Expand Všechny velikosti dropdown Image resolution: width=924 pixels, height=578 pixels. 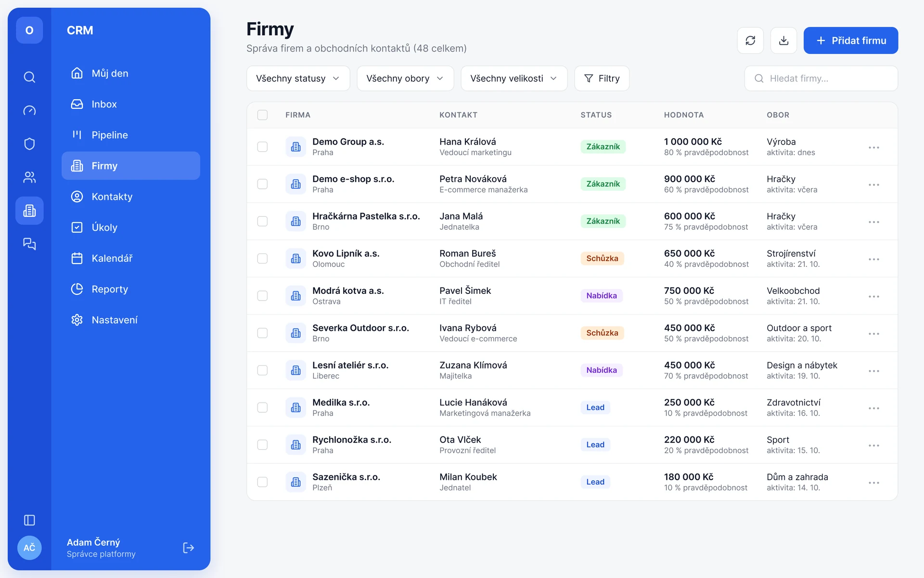coord(514,79)
